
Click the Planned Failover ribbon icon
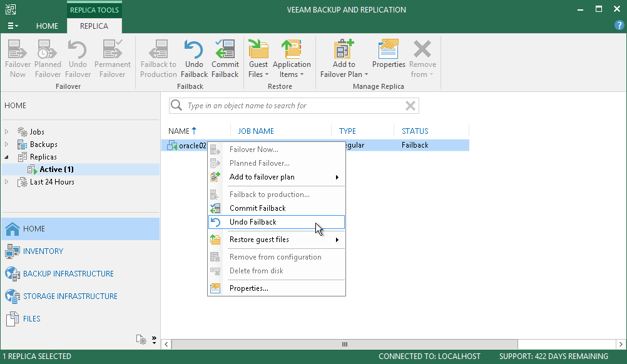click(x=48, y=58)
